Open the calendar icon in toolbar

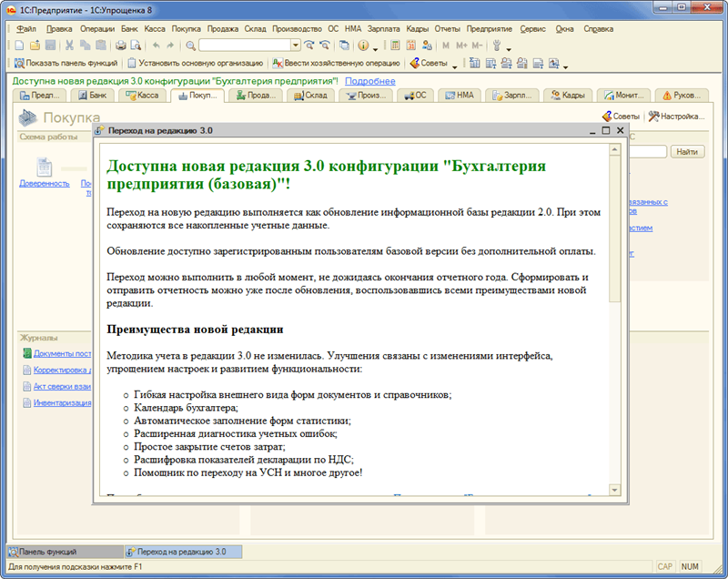coord(410,45)
